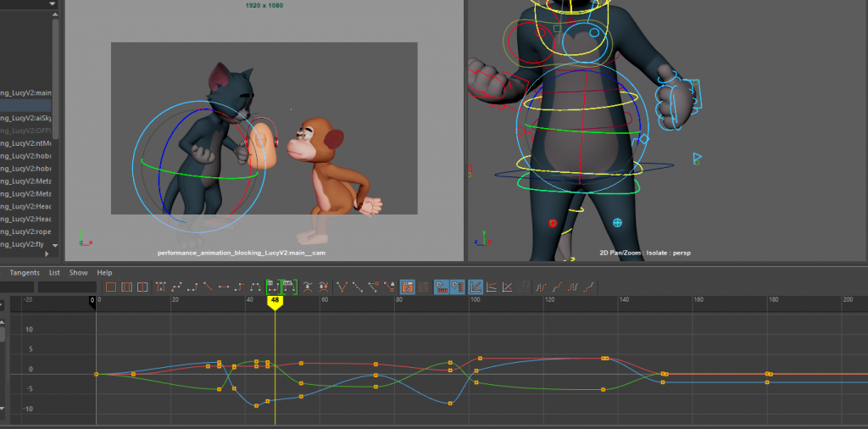
Task: Open the Show menu
Action: click(78, 273)
